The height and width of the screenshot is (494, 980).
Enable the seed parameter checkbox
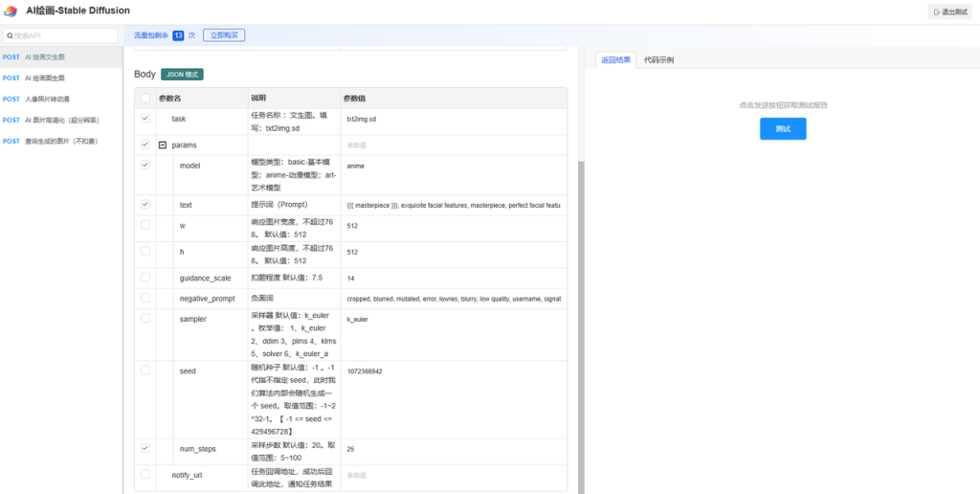pos(145,370)
